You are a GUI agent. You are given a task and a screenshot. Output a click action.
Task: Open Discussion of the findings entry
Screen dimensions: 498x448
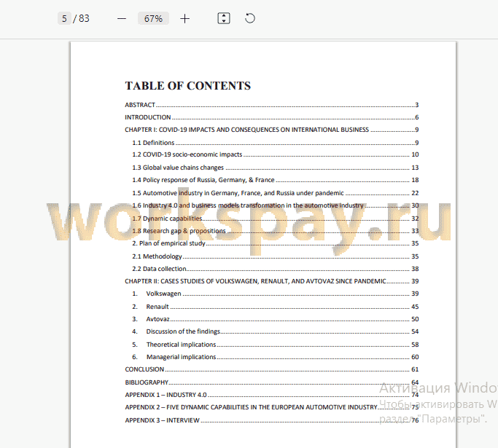[276, 331]
